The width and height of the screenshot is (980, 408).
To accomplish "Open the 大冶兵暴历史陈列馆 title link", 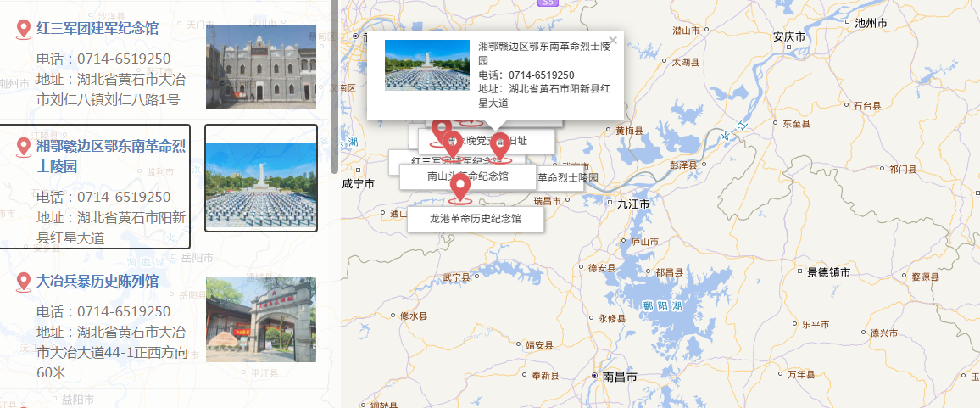I will click(x=97, y=281).
